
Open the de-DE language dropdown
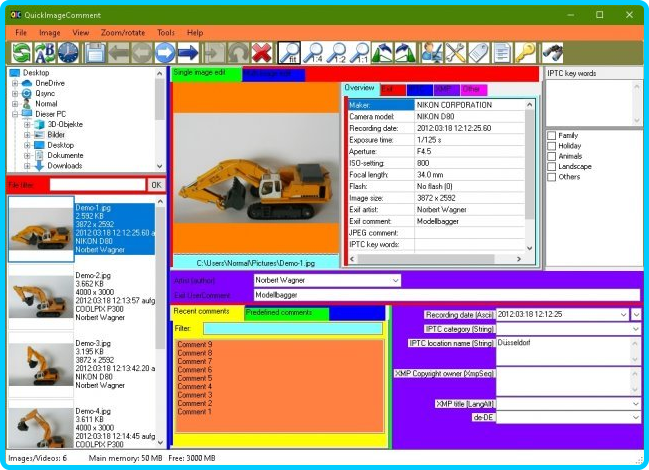pos(636,417)
